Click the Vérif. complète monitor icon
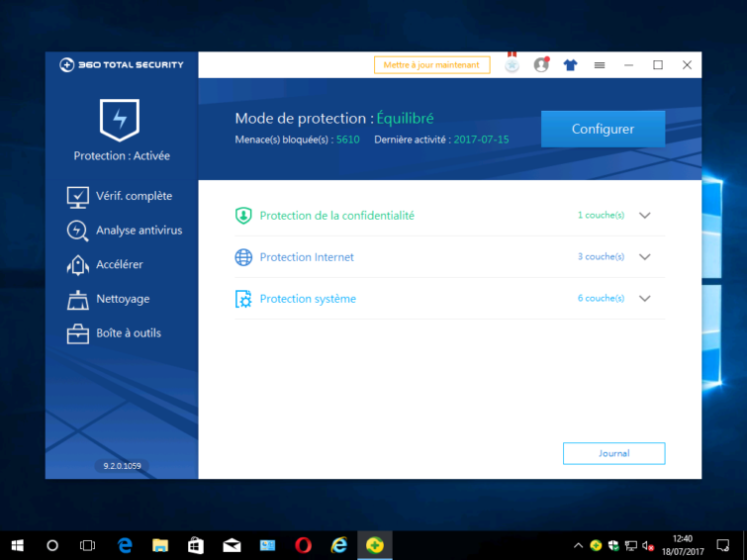 tap(77, 197)
